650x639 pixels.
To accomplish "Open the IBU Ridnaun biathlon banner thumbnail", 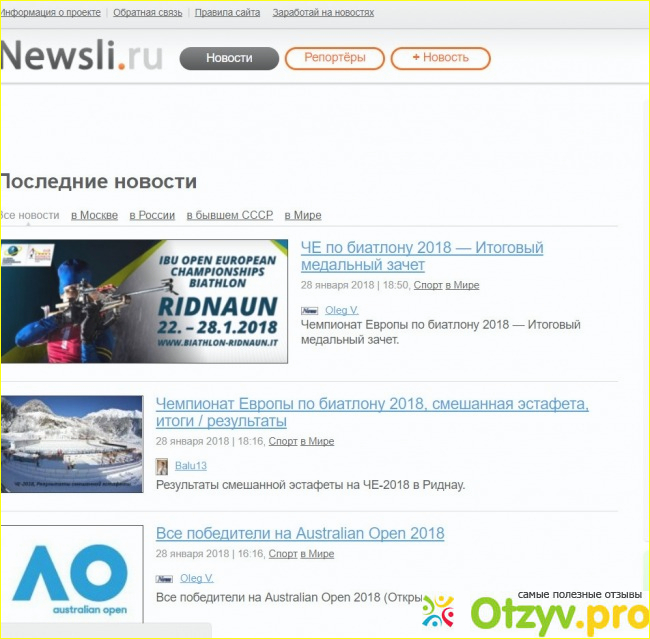I will click(144, 301).
